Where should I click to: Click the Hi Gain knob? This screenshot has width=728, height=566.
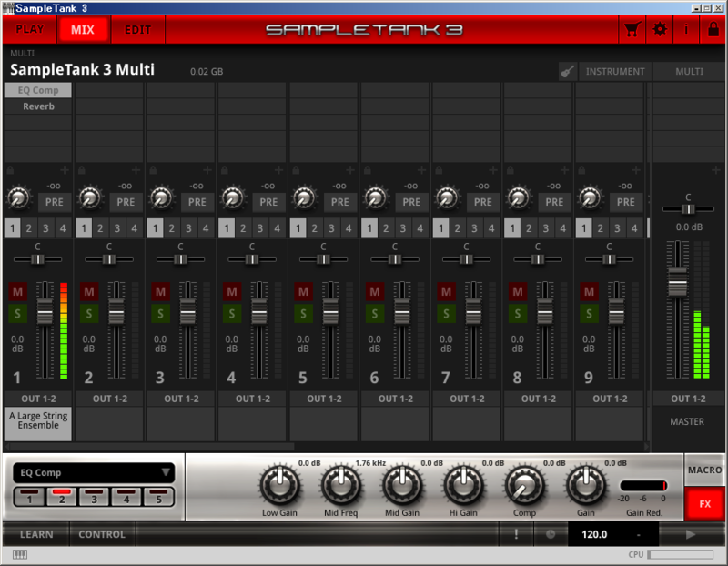click(x=463, y=485)
